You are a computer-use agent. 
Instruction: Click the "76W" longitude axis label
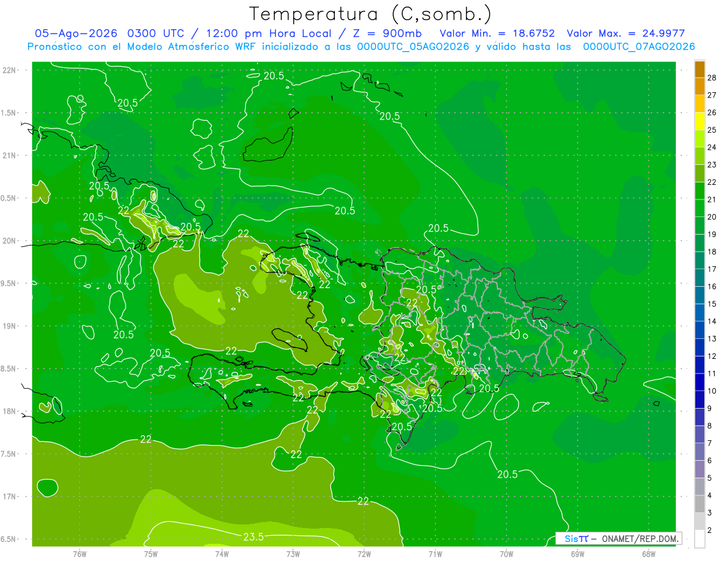tap(79, 554)
